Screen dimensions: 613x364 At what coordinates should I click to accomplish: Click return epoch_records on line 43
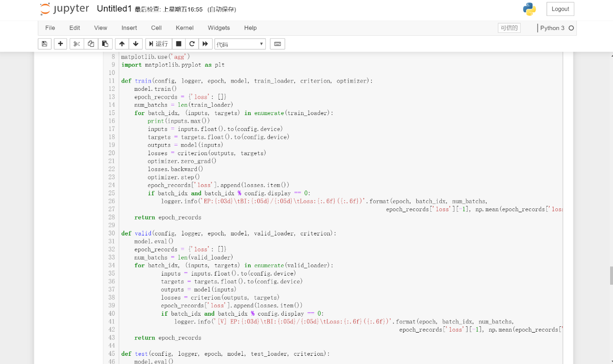pos(168,338)
